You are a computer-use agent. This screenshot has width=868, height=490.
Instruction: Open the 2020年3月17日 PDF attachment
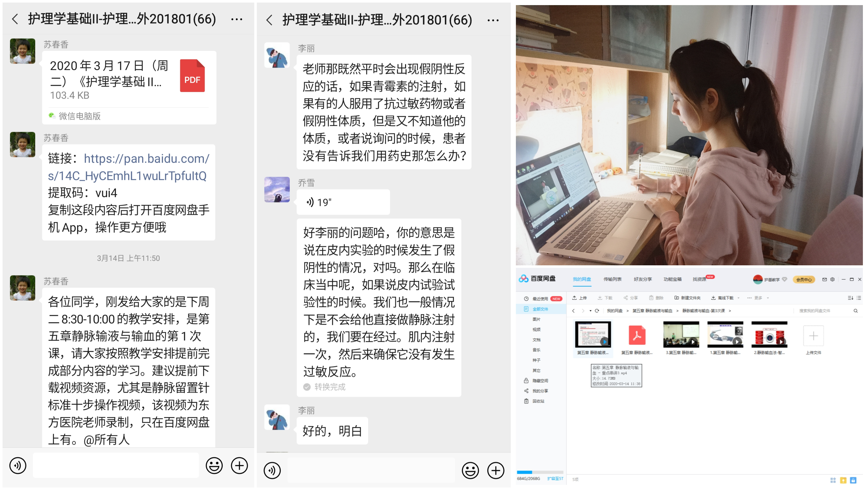coord(128,79)
